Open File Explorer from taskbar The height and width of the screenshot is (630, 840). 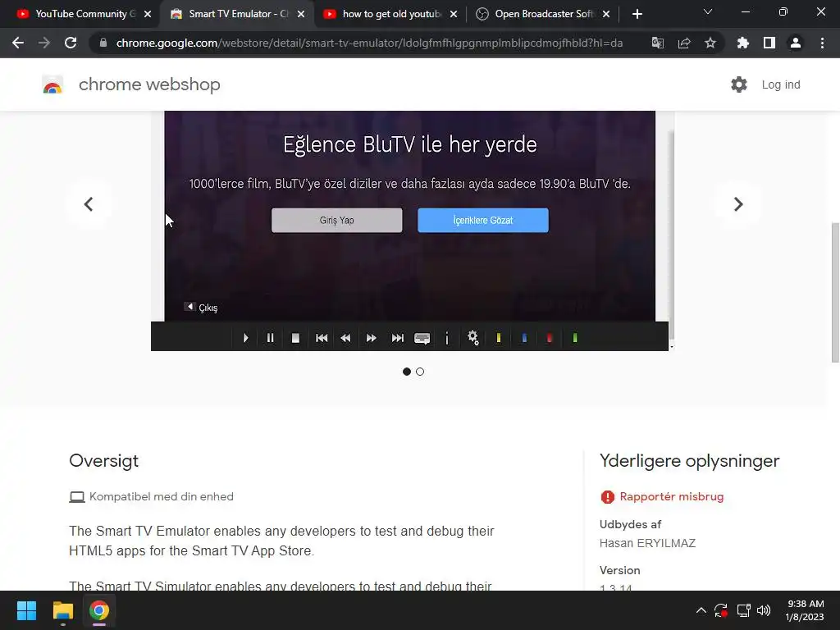tap(62, 610)
